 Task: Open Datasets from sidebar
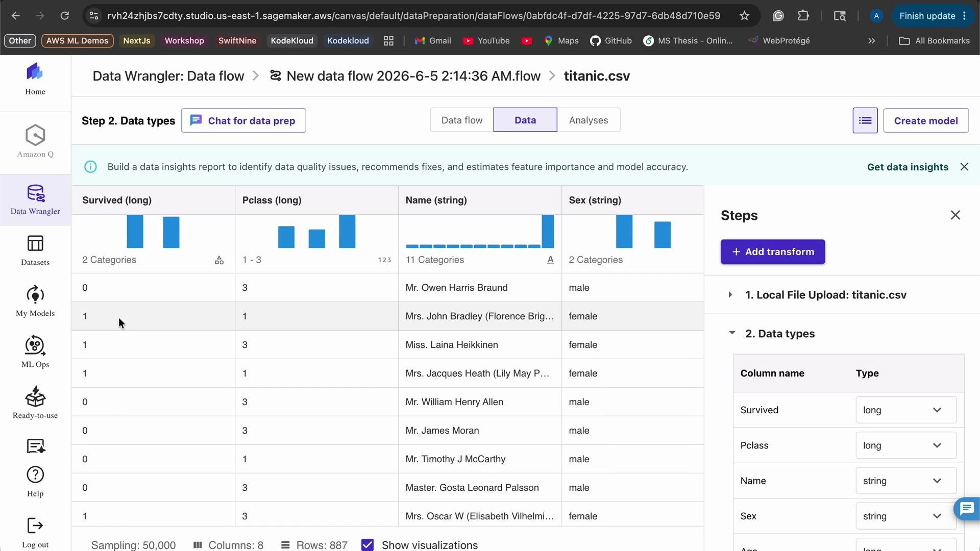click(35, 250)
